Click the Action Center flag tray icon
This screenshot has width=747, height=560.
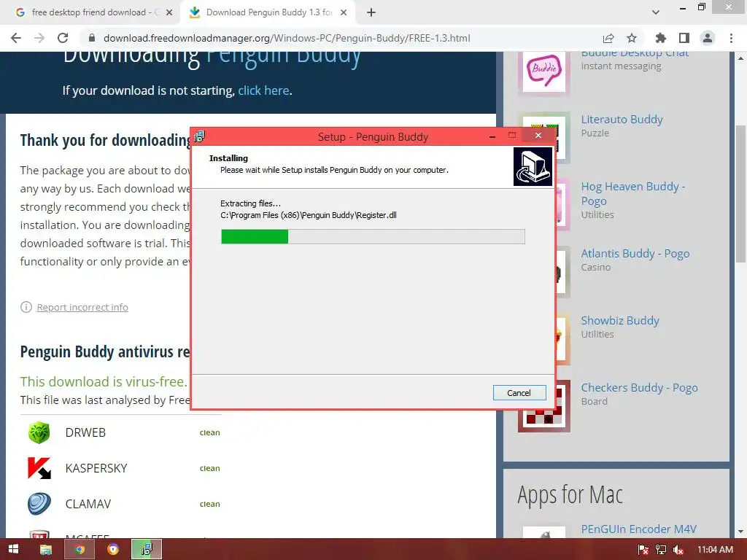coord(643,550)
